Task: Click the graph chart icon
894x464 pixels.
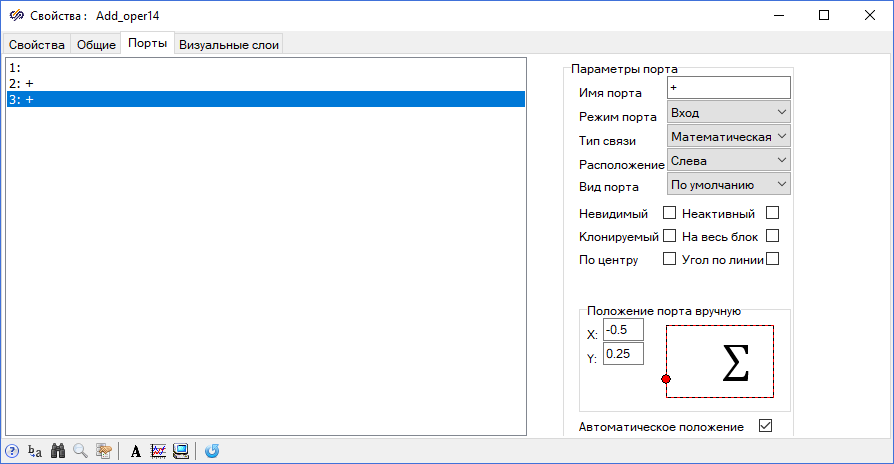Action: (x=158, y=451)
